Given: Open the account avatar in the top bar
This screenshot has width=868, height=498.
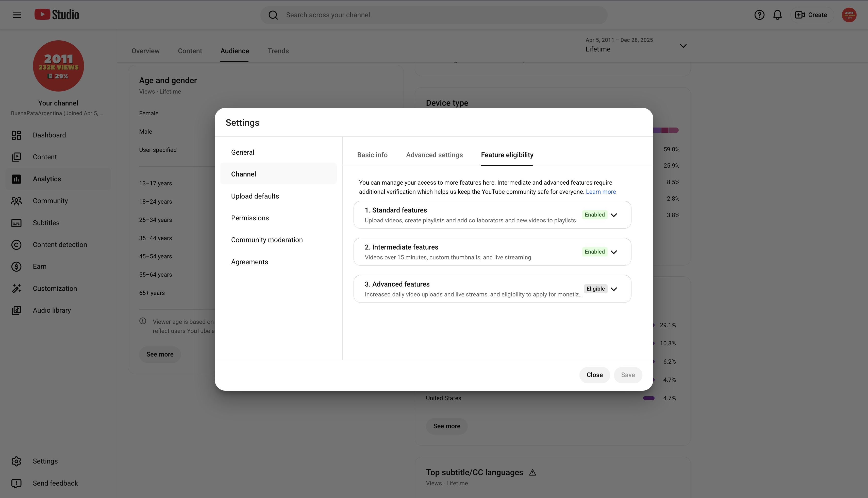Looking at the screenshot, I should [849, 15].
